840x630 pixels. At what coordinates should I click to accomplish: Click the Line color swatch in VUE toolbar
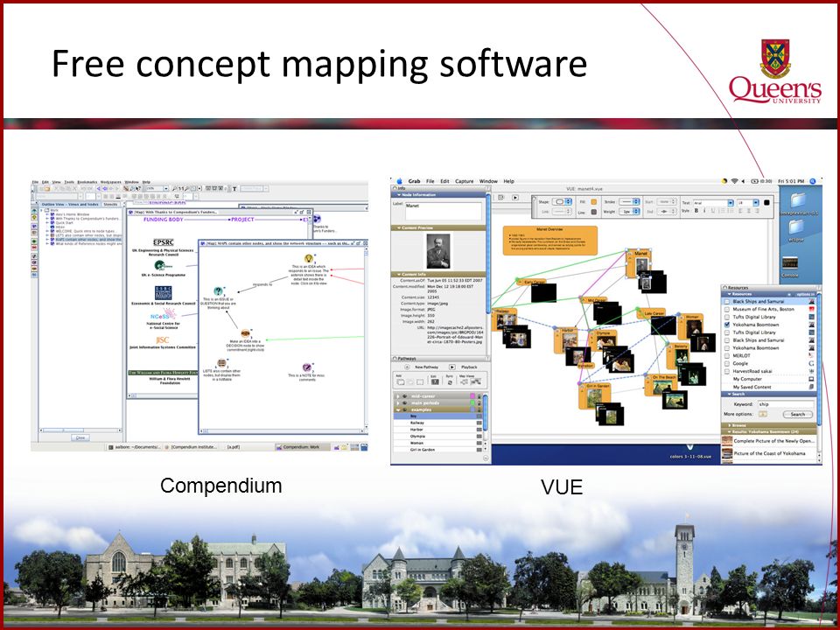click(593, 212)
